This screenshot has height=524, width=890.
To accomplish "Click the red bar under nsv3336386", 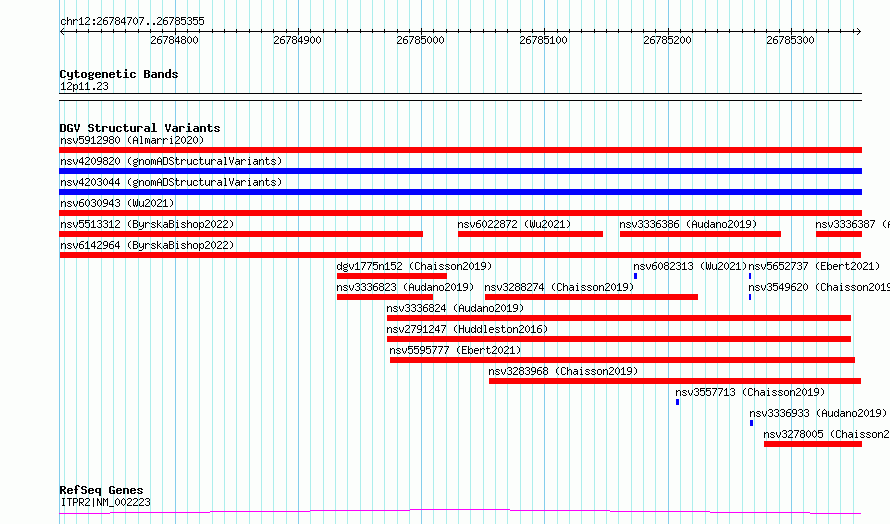I will [x=700, y=234].
